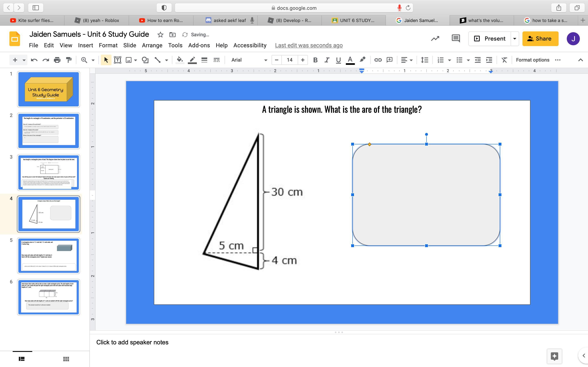Open the Present options dropdown arrow

(514, 39)
